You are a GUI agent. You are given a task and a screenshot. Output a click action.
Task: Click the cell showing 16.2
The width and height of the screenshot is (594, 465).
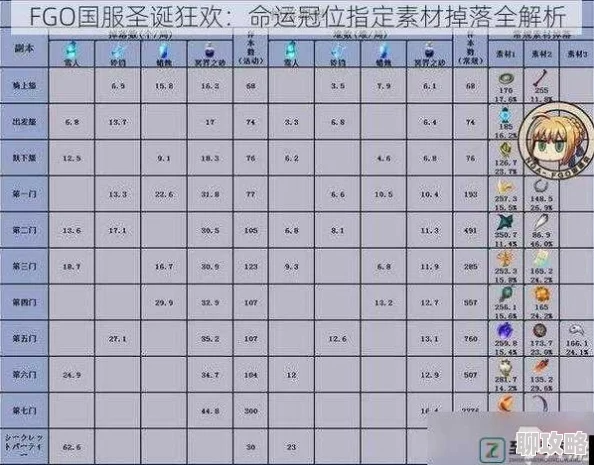tap(209, 86)
